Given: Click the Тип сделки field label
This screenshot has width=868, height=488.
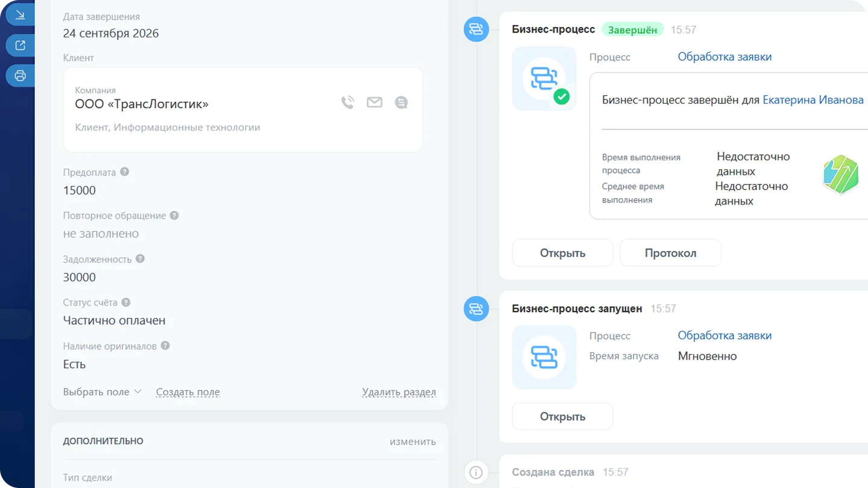Looking at the screenshot, I should (x=87, y=478).
